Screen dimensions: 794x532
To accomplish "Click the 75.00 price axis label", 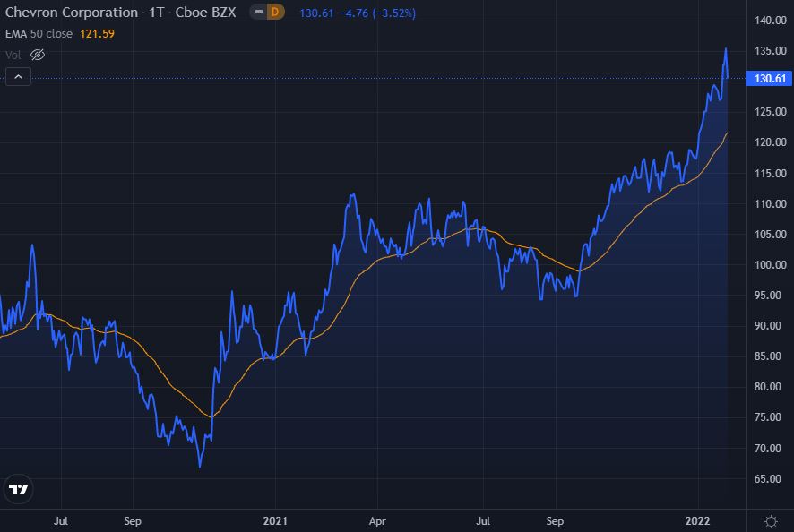I will coord(770,417).
